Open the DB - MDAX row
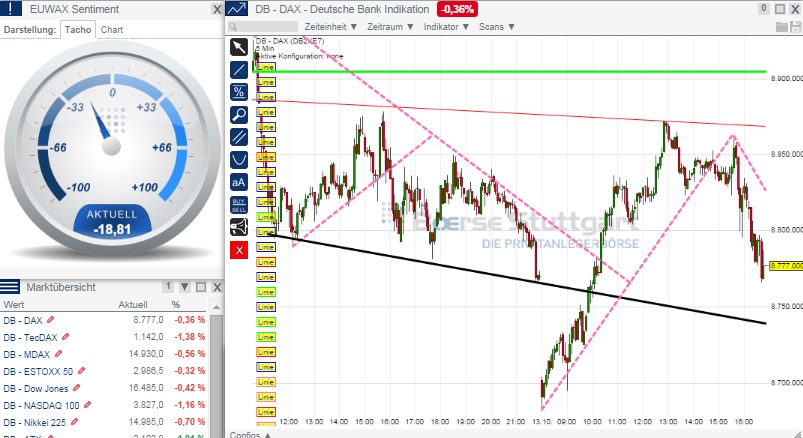This screenshot has height=438, width=803. pyautogui.click(x=104, y=354)
